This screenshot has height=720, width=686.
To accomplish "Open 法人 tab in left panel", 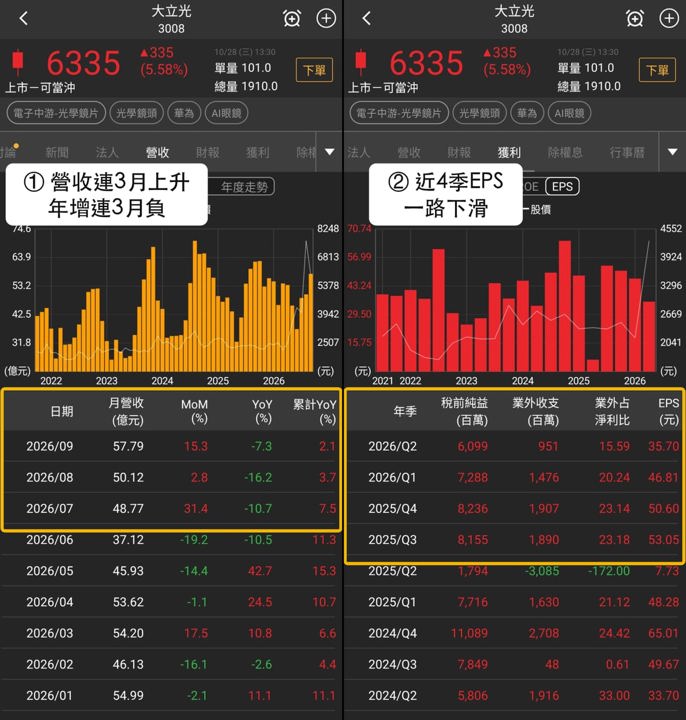I will [x=107, y=152].
